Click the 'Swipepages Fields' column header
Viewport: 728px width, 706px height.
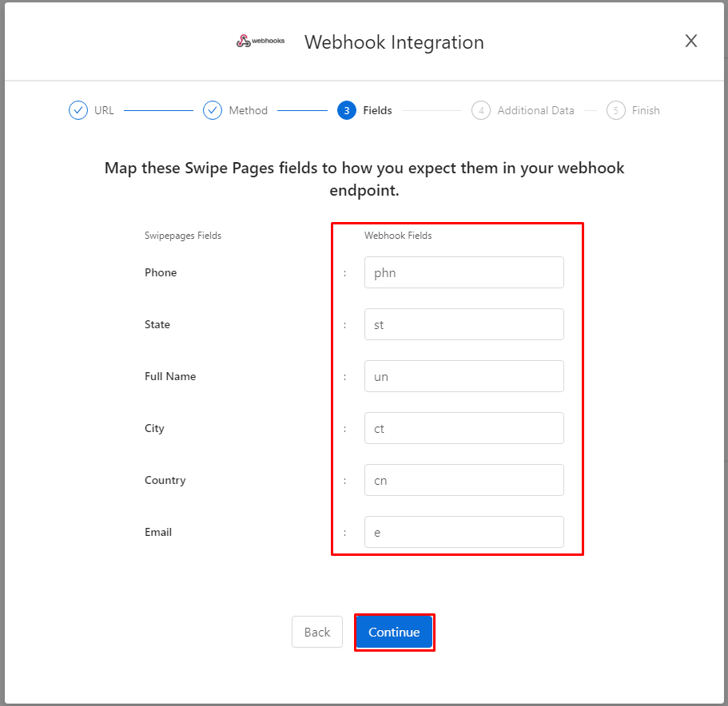[183, 236]
